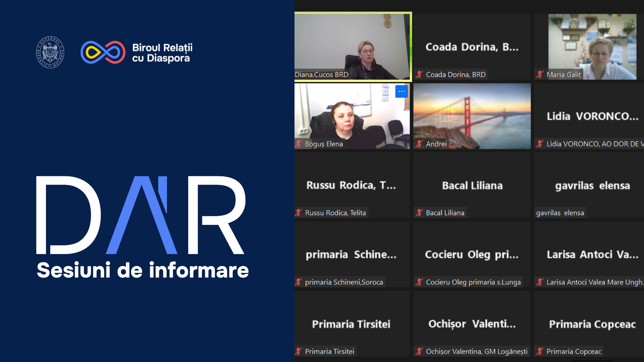Click the muted mic icon beside Maria Galiț
The width and height of the screenshot is (644, 362).
[540, 74]
